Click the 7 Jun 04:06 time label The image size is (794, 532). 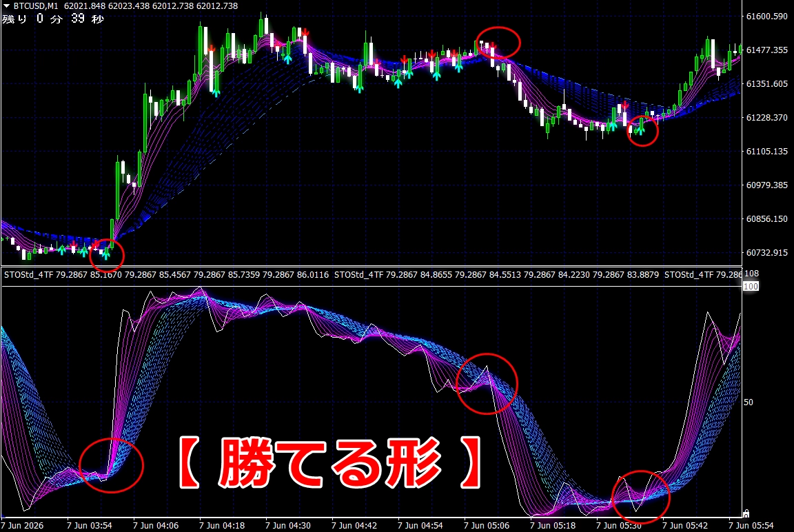(x=156, y=526)
